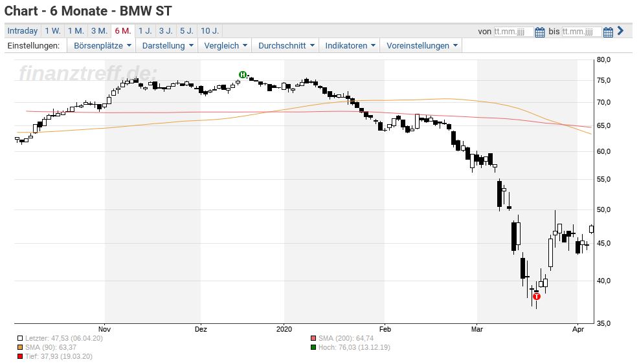Click the 'Hoch: 76,03 (13.12.19)' legend text
Viewport: 639px width, 364px height.
pyautogui.click(x=354, y=347)
